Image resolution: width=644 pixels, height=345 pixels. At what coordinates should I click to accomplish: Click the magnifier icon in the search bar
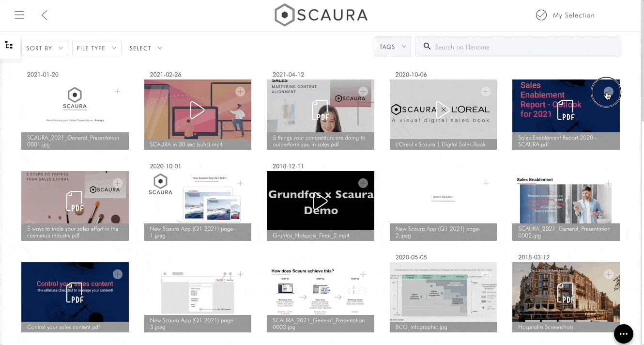pyautogui.click(x=427, y=47)
